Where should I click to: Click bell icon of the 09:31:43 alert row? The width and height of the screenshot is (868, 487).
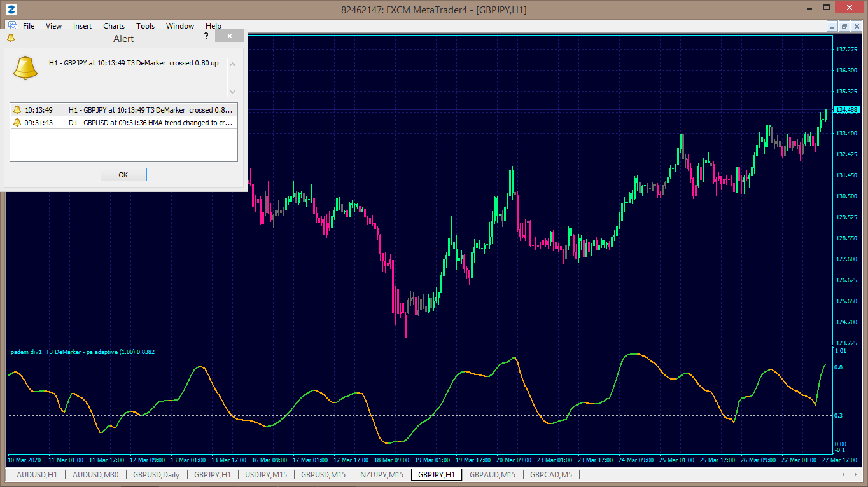[x=17, y=123]
